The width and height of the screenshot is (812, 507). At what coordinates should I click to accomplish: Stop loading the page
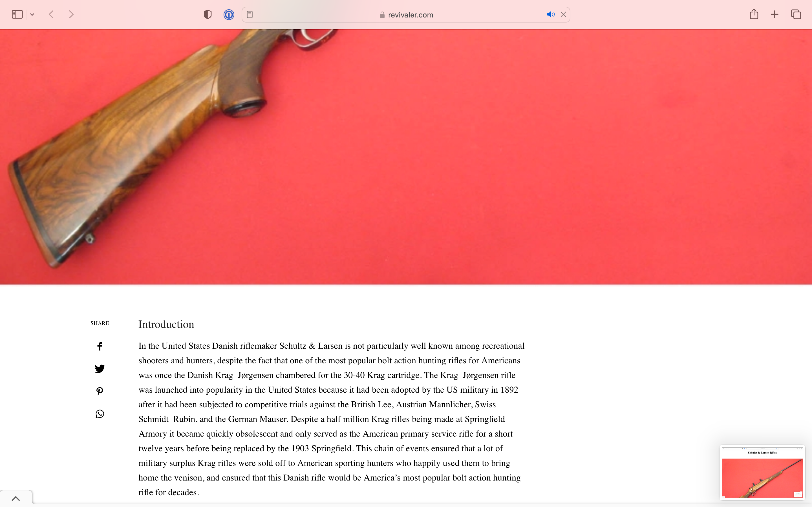coord(563,14)
